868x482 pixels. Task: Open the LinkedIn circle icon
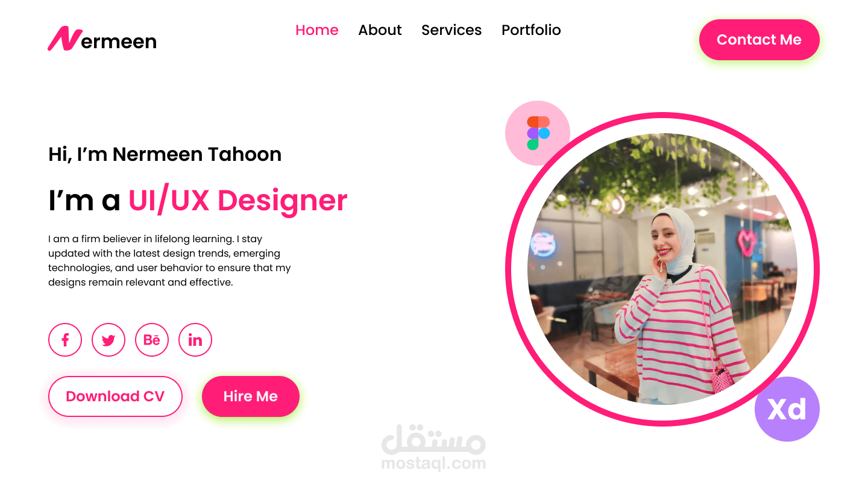[195, 340]
